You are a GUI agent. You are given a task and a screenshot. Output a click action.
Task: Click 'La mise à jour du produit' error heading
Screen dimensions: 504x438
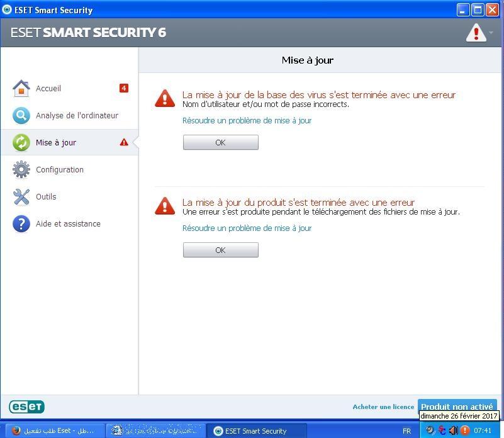tap(298, 203)
